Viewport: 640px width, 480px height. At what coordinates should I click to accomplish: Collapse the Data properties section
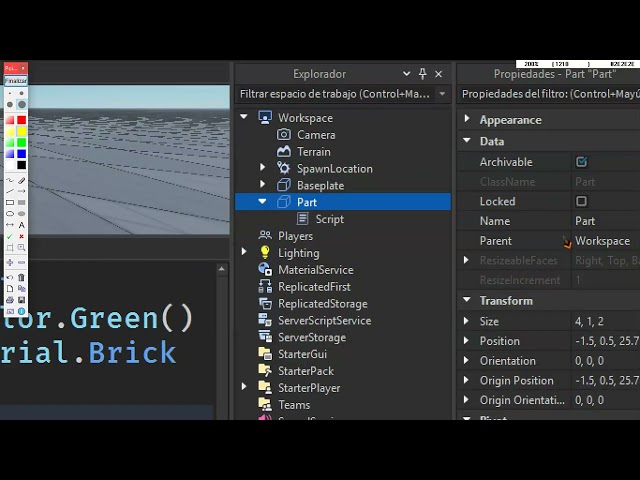[467, 140]
